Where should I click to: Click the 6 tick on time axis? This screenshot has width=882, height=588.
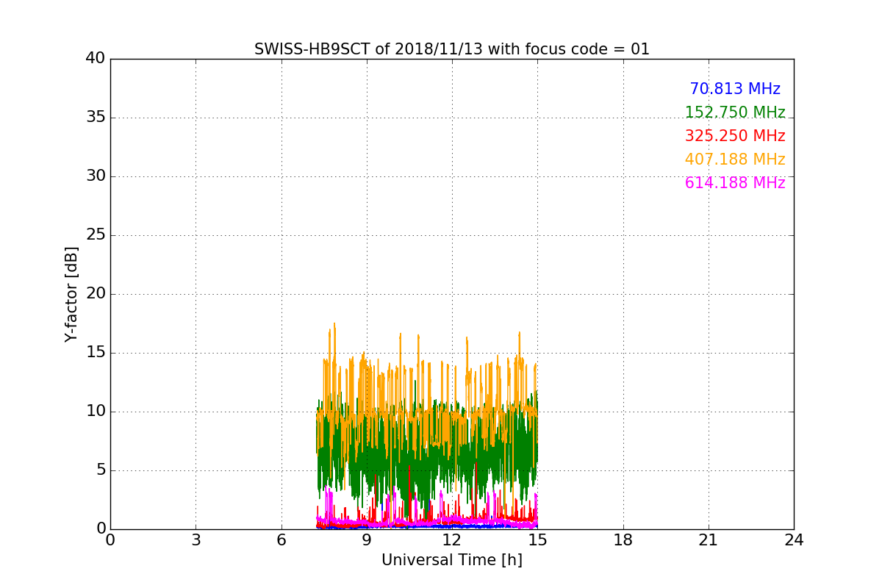[x=282, y=540]
